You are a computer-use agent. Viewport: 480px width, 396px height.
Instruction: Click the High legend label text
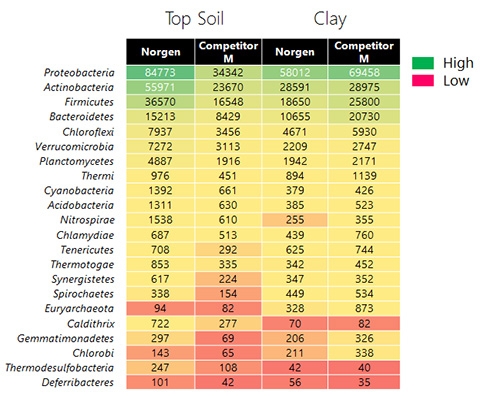(x=458, y=63)
